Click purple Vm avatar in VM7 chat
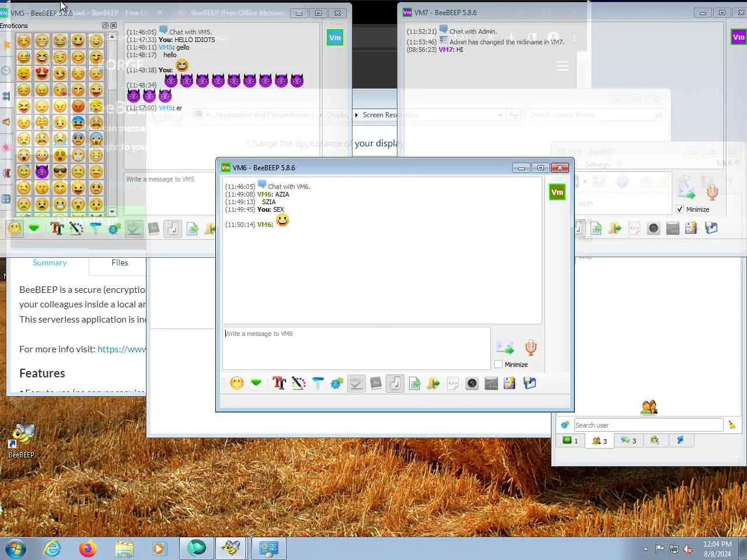This screenshot has height=560, width=747. tap(738, 37)
